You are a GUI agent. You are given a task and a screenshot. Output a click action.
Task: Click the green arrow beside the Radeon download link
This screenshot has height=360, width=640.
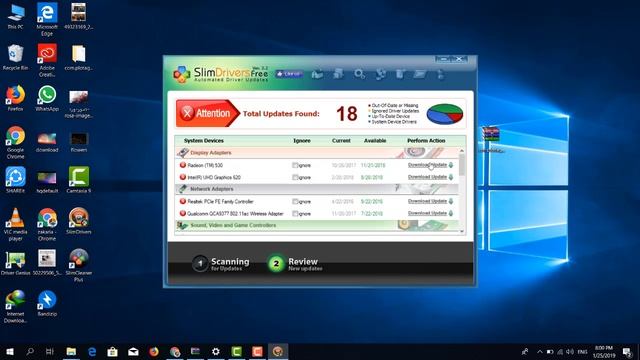click(451, 165)
